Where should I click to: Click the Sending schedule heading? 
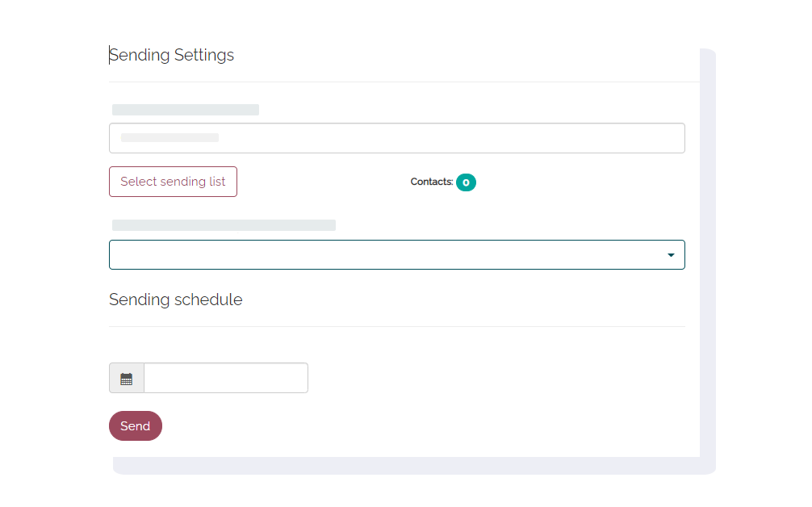pos(175,300)
